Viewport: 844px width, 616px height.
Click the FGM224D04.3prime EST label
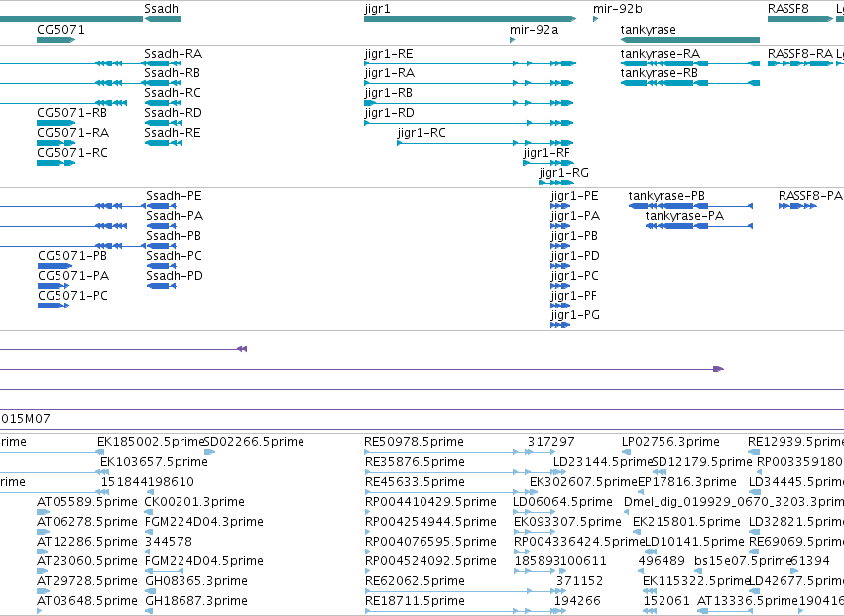[204, 522]
